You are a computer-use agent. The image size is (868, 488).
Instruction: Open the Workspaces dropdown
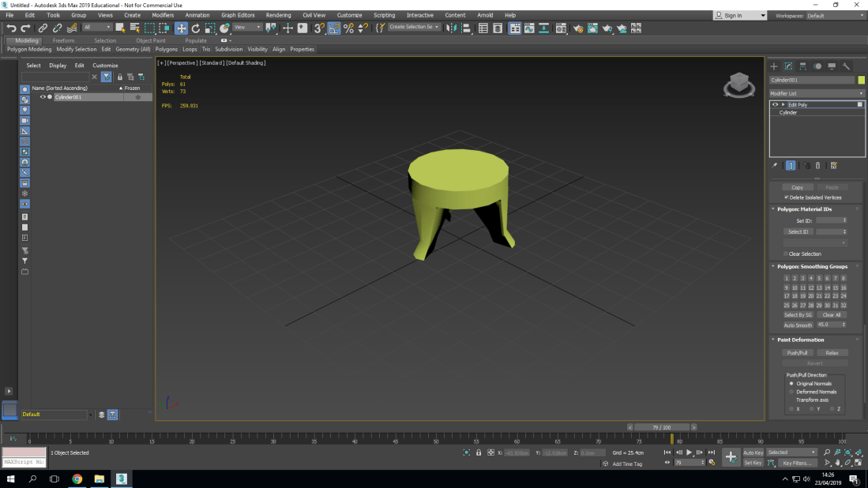pyautogui.click(x=833, y=15)
